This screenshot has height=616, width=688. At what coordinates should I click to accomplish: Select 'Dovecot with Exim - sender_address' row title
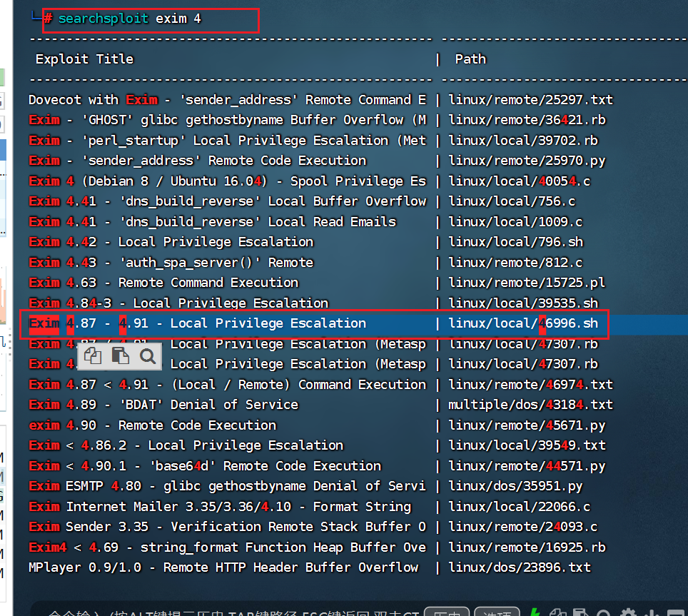pos(227,100)
